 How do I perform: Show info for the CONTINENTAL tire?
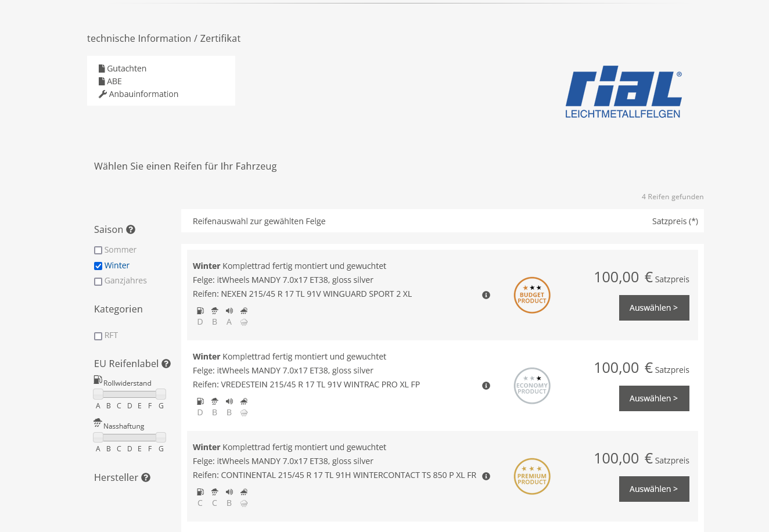coord(486,476)
